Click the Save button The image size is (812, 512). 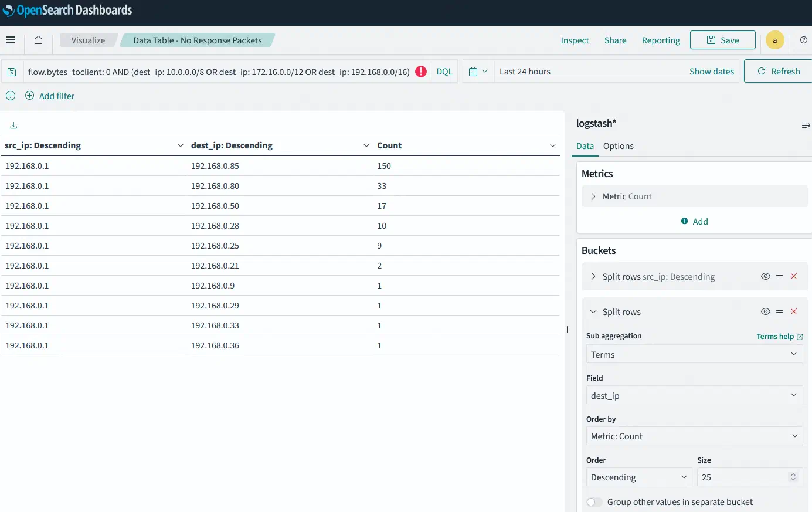(722, 40)
